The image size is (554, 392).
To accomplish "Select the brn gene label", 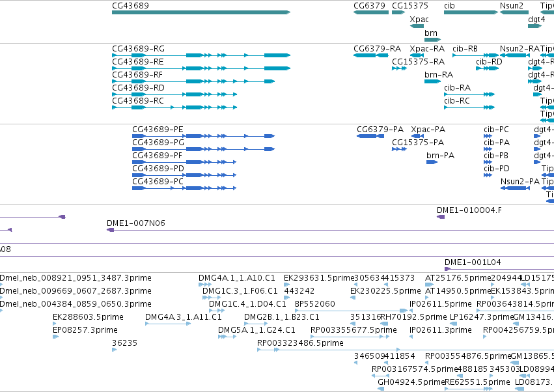I will tap(431, 33).
